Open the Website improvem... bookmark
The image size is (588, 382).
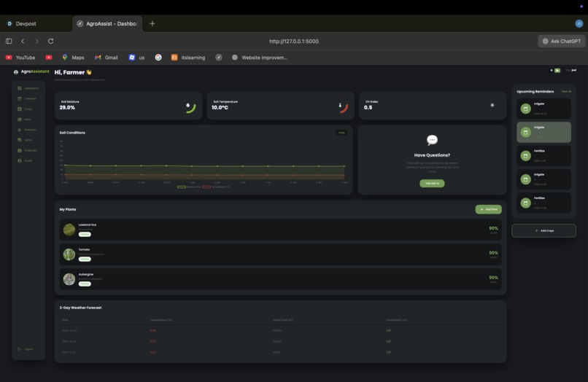(260, 58)
